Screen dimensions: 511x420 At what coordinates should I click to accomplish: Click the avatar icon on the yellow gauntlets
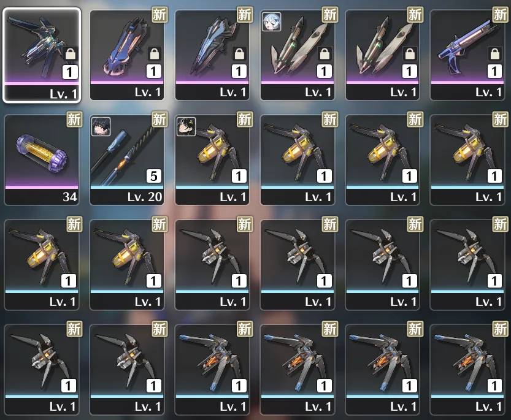coord(186,126)
